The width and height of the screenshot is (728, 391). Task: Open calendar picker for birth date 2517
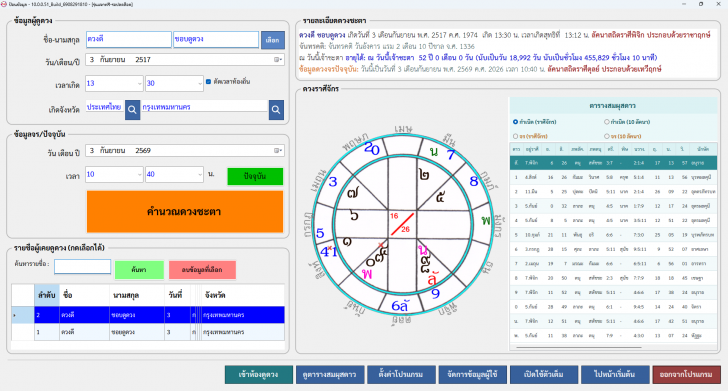(278, 59)
